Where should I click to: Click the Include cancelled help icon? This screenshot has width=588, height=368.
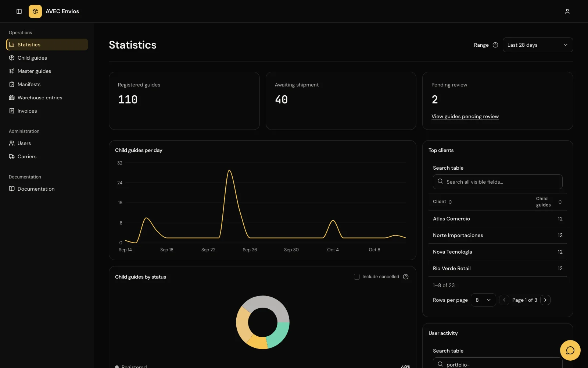tap(406, 277)
